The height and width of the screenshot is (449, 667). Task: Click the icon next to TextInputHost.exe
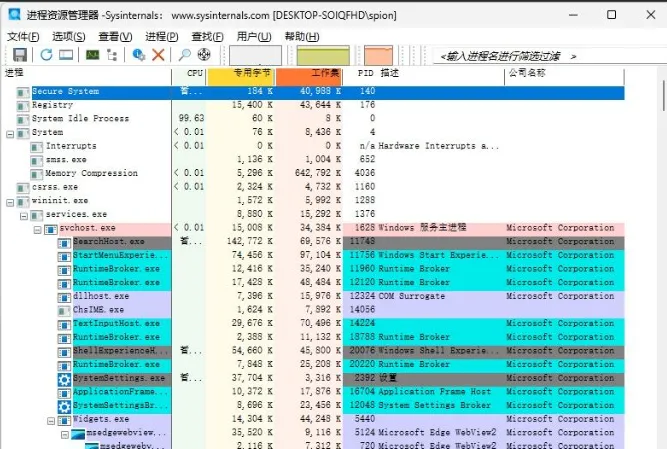[64, 325]
